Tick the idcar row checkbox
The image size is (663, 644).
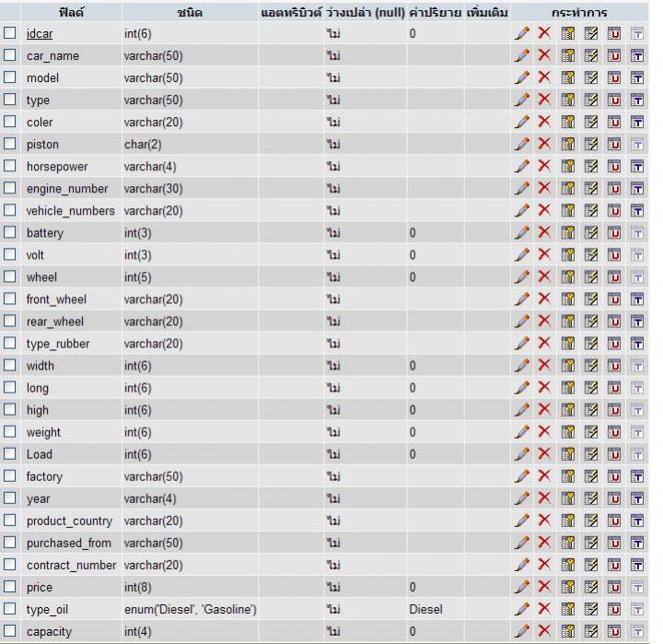click(x=10, y=33)
